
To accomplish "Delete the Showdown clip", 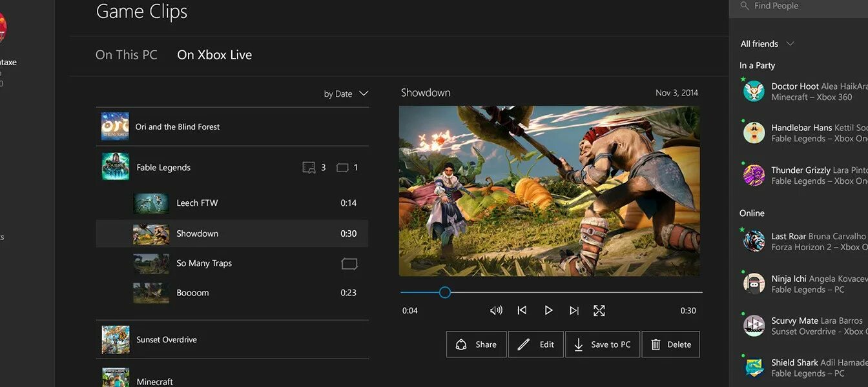I will coord(670,344).
